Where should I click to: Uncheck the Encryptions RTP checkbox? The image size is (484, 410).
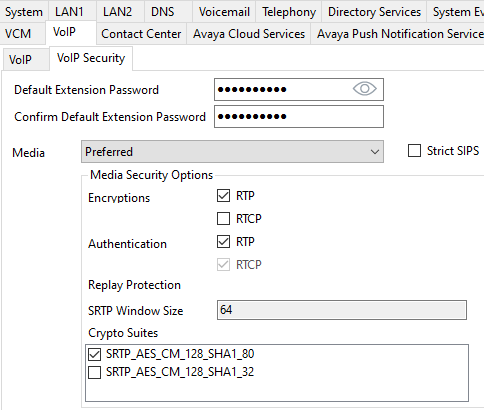pos(223,196)
